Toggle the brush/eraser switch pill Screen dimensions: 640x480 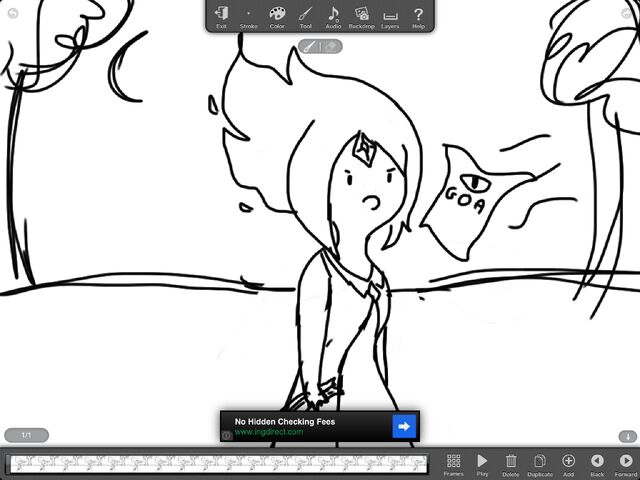point(320,47)
